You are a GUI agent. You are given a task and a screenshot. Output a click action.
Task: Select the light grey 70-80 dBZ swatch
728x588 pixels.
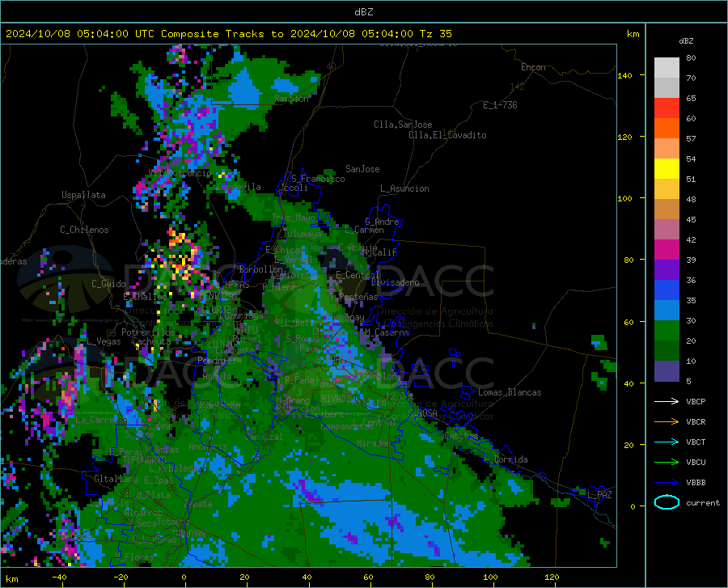[x=667, y=68]
